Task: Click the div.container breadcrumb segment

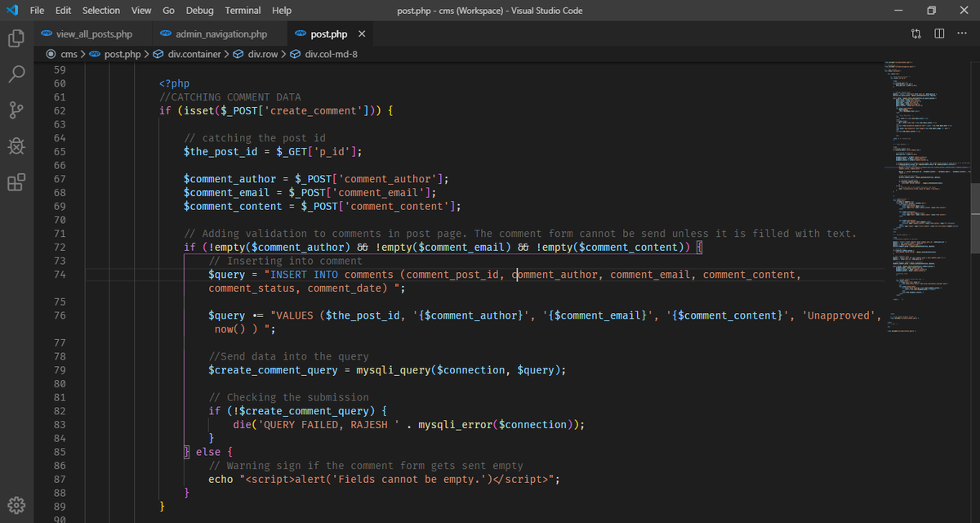Action: point(194,54)
